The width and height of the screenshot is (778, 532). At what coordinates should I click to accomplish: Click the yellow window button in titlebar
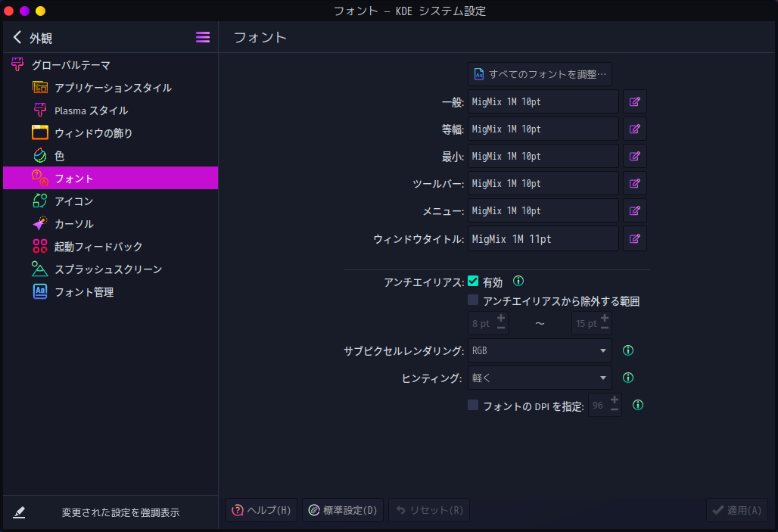[x=41, y=11]
